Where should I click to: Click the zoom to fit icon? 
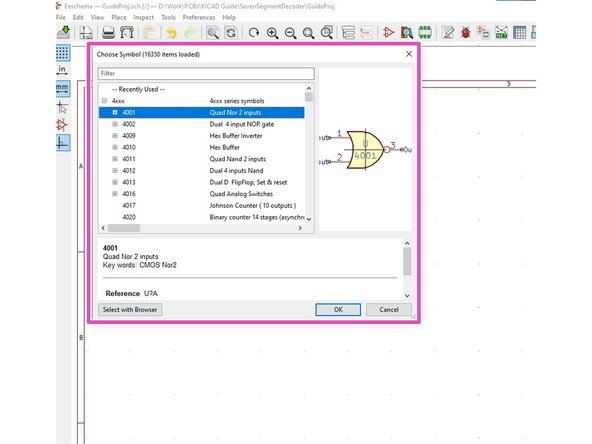(x=308, y=32)
